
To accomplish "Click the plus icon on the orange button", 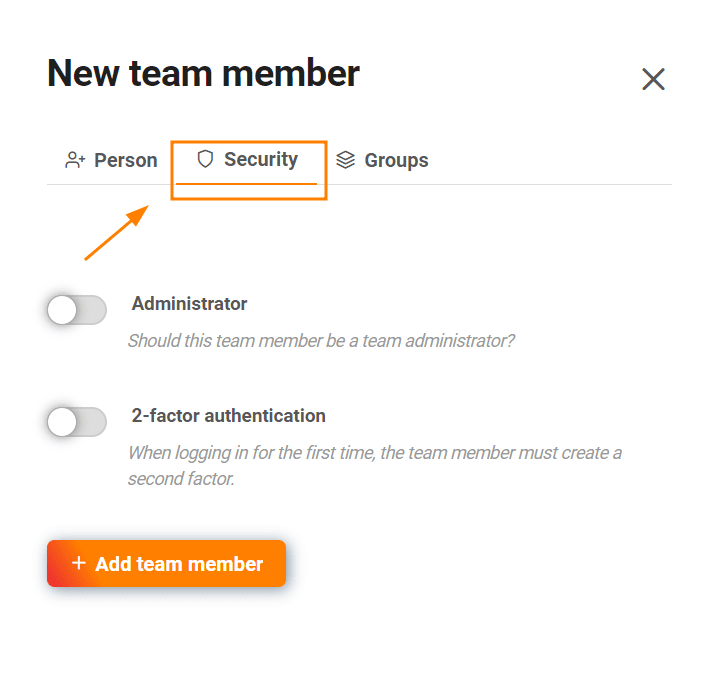I will click(x=79, y=564).
